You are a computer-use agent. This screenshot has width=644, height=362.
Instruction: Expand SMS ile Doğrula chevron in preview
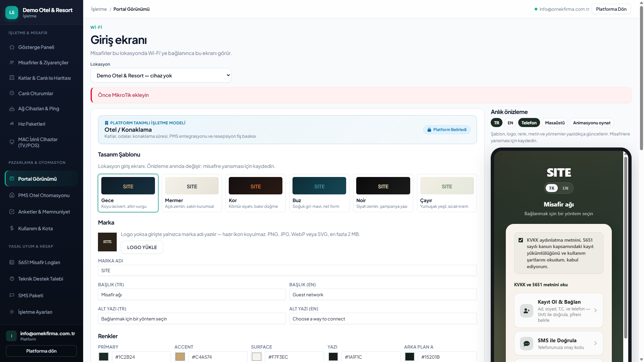coord(595,343)
